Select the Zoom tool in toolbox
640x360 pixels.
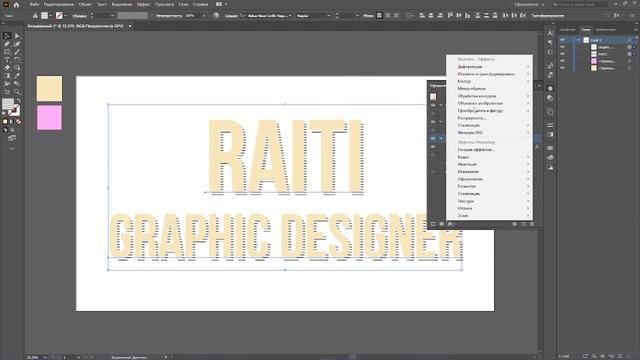(17, 92)
